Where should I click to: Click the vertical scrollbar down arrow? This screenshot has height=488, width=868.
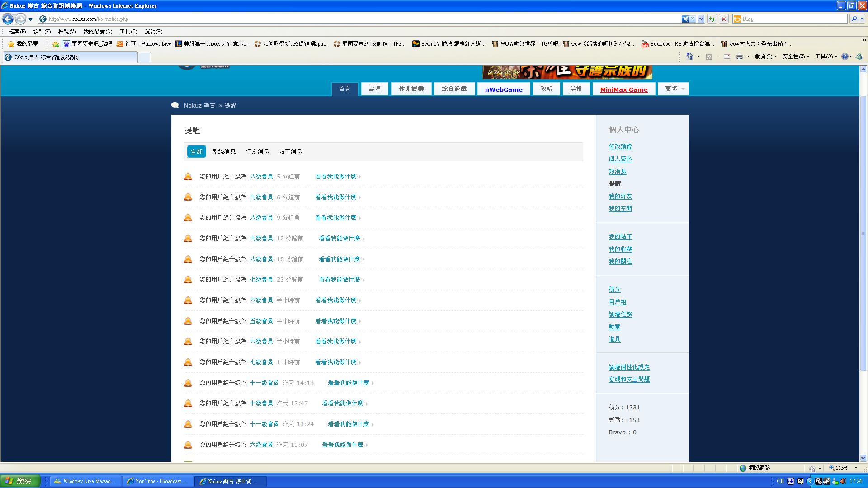pos(863,458)
